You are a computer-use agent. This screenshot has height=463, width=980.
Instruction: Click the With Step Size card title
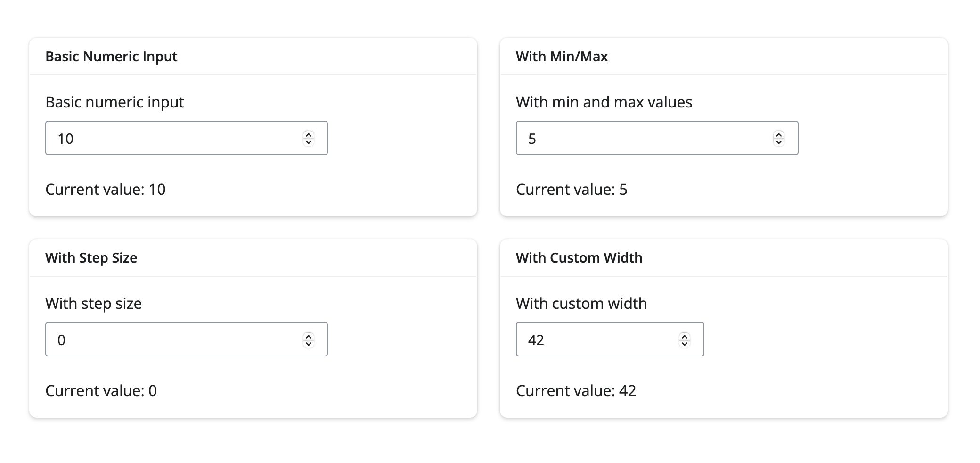coord(91,258)
